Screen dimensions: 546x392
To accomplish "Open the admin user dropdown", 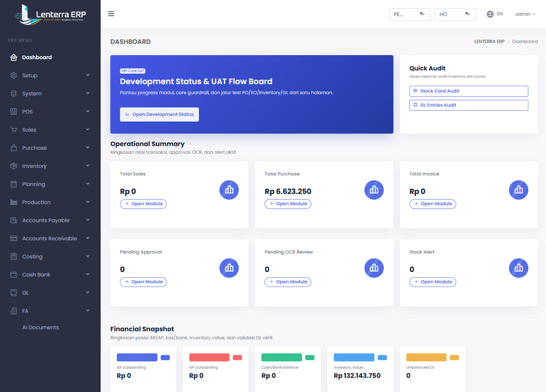I will click(x=525, y=14).
